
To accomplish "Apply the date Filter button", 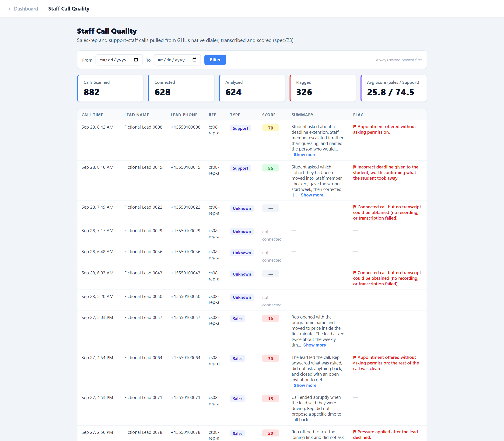I will click(215, 60).
